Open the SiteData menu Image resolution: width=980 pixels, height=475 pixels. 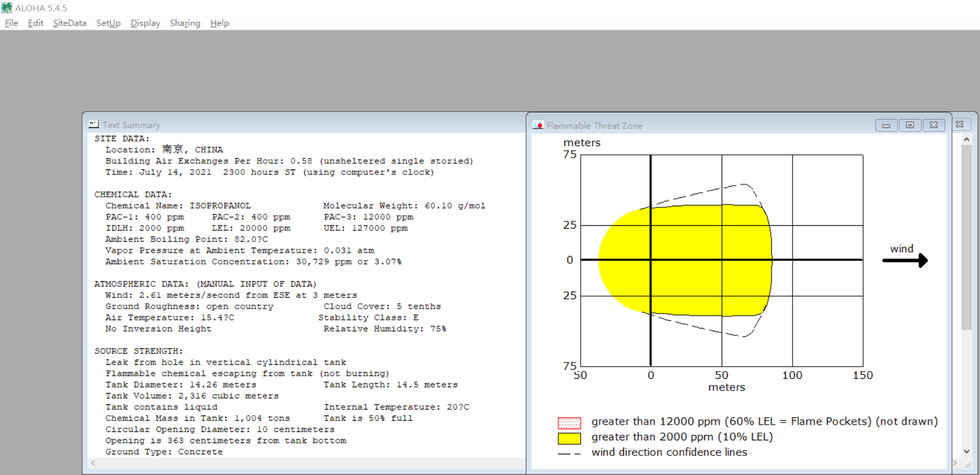coord(69,23)
